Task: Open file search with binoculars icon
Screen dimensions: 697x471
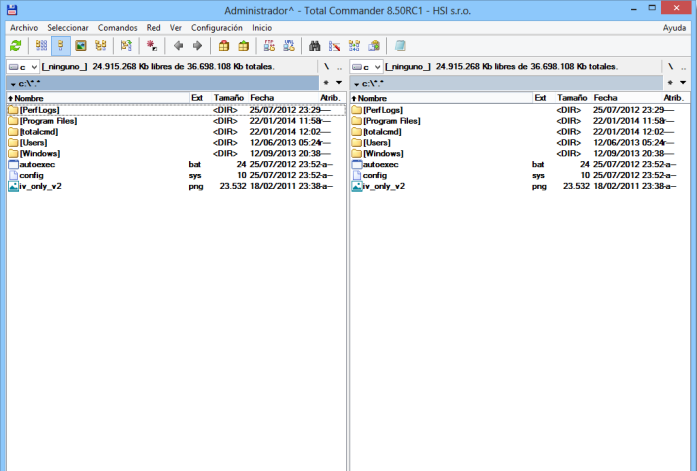Action: pos(315,46)
